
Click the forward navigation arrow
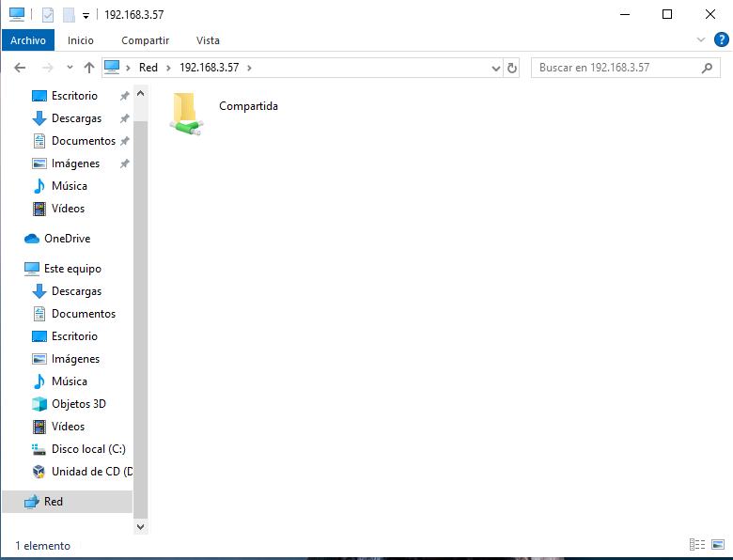click(x=48, y=68)
